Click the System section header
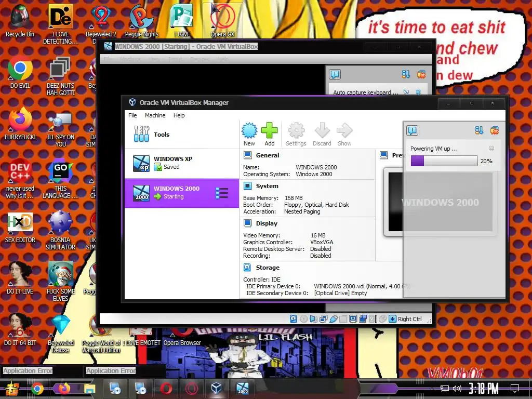Viewport: 532px width, 399px height. tap(267, 186)
